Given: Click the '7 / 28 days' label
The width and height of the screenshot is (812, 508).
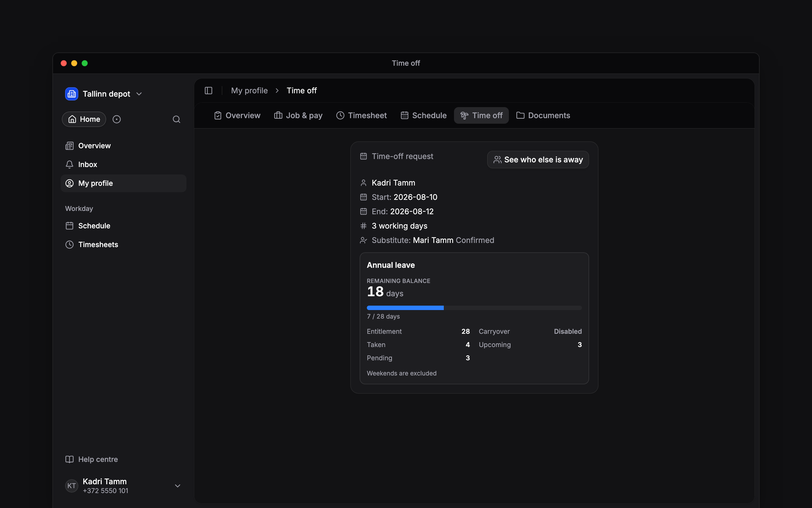Looking at the screenshot, I should [x=383, y=316].
